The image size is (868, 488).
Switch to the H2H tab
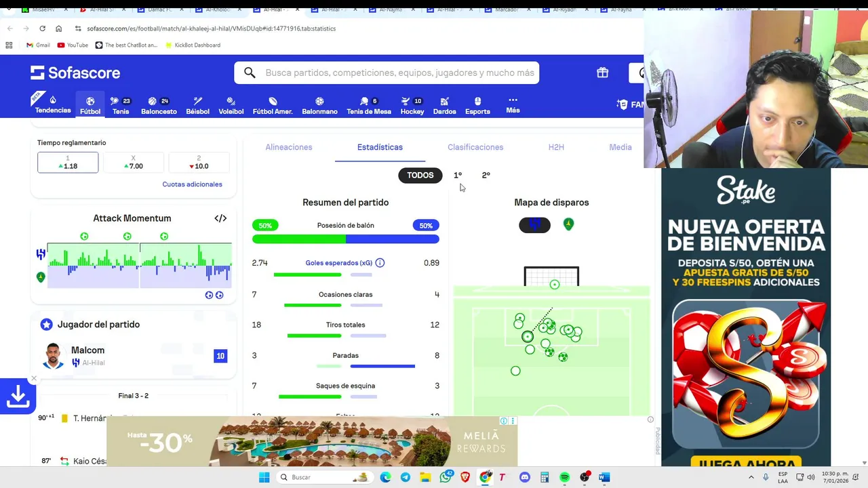tap(556, 147)
